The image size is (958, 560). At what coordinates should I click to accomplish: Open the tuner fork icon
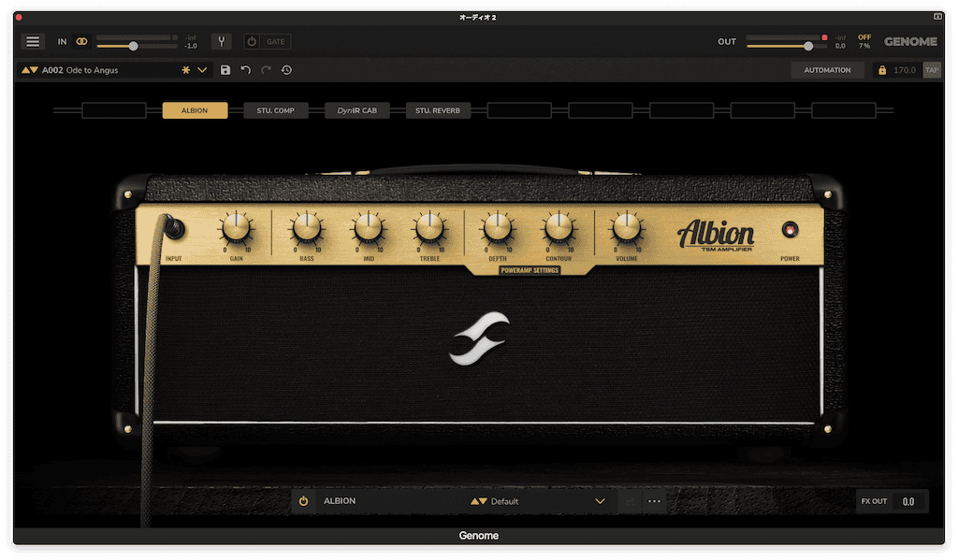click(221, 41)
